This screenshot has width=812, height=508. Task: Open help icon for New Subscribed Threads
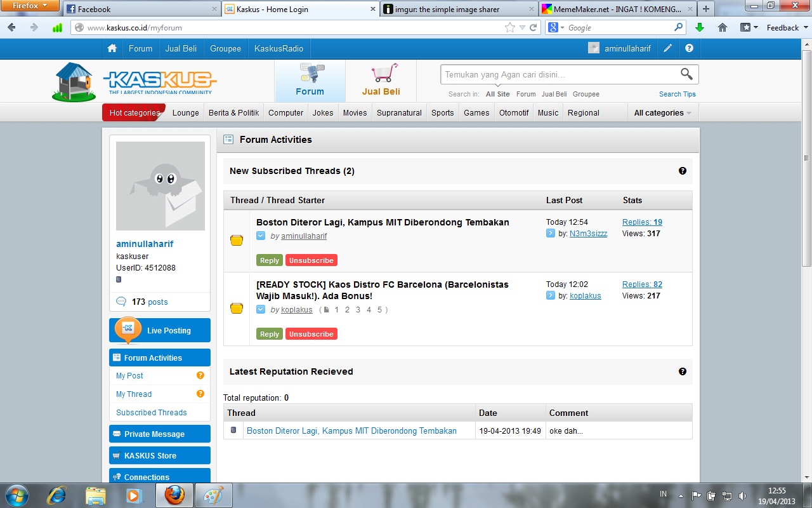point(683,171)
